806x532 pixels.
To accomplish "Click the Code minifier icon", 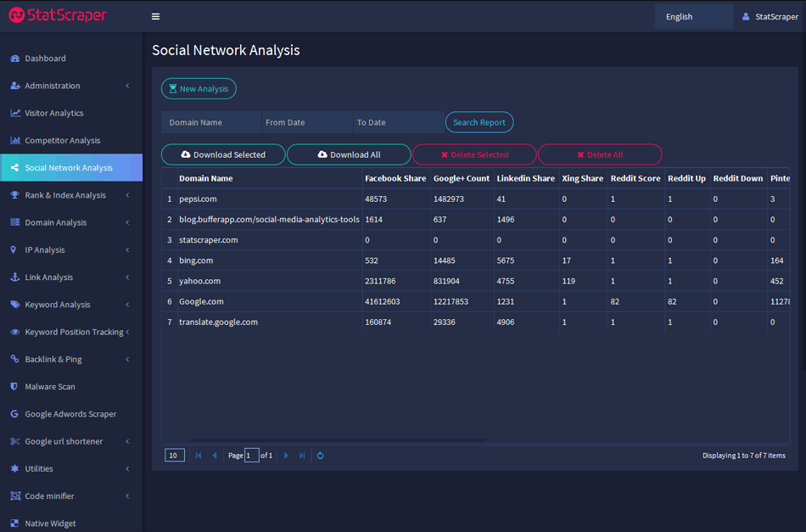I will point(15,496).
